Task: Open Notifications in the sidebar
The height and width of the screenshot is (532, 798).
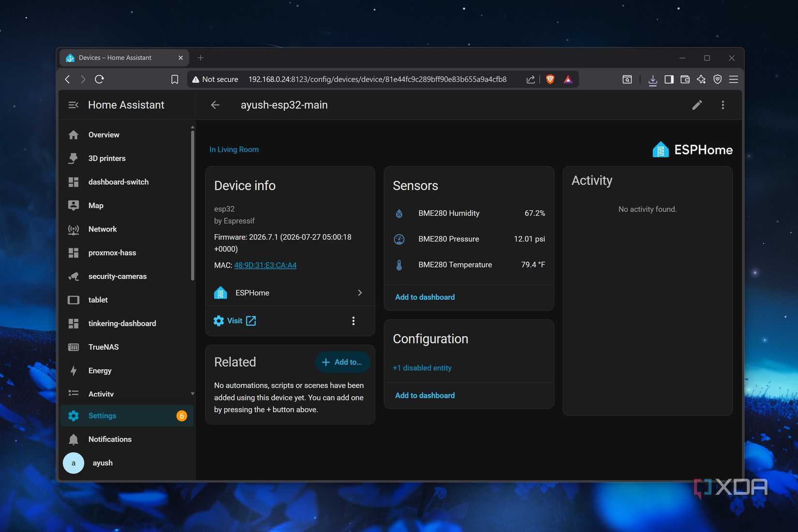Action: coord(127,440)
